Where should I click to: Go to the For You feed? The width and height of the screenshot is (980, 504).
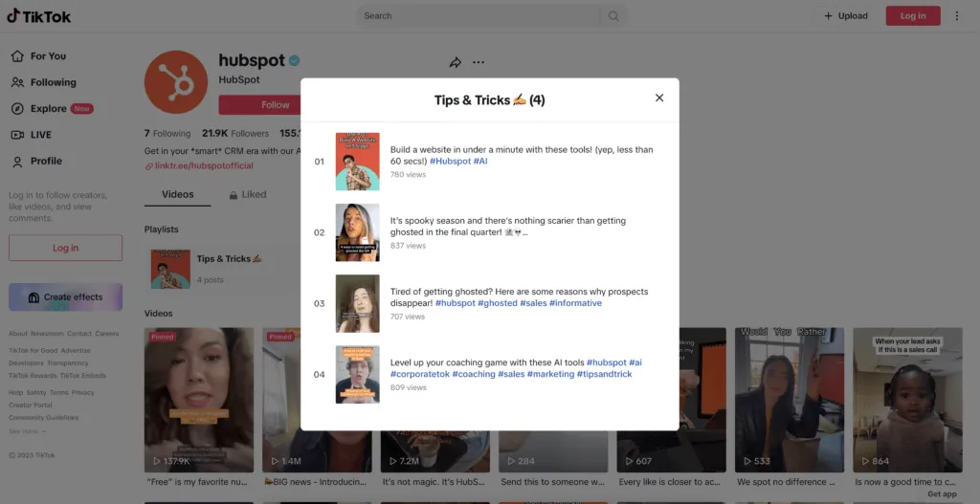(x=48, y=56)
